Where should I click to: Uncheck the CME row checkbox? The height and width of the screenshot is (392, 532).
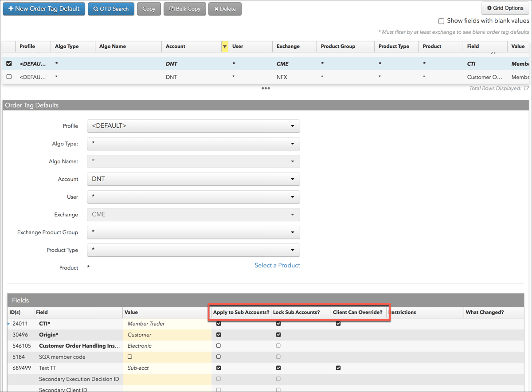tap(9, 63)
